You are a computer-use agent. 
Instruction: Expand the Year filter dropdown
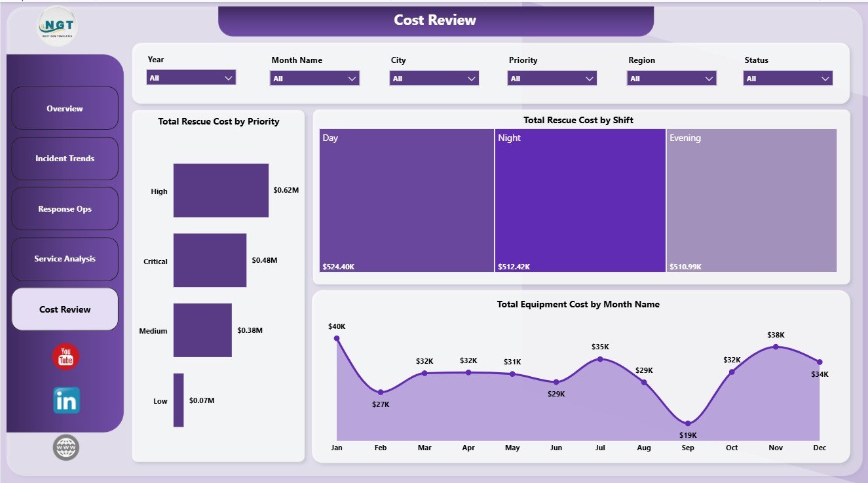pyautogui.click(x=191, y=78)
